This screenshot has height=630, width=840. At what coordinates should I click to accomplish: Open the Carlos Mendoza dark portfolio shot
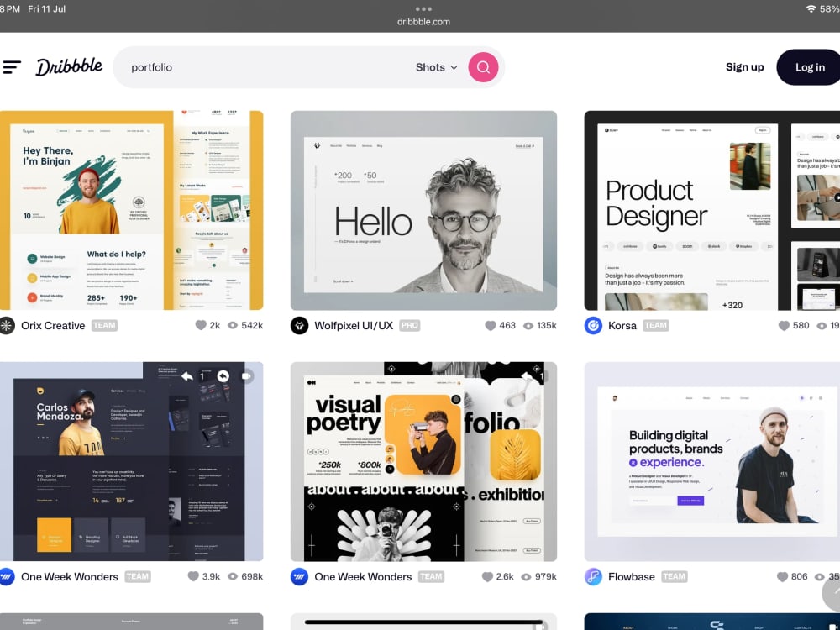point(131,461)
